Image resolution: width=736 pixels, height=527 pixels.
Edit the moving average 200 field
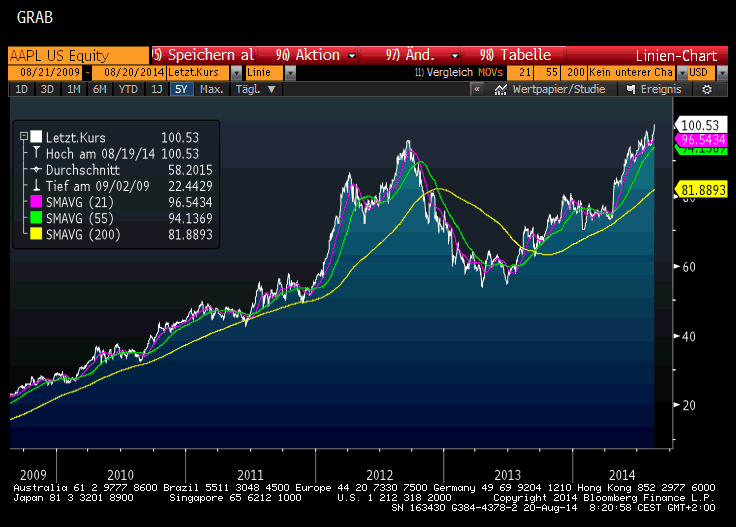tap(574, 73)
